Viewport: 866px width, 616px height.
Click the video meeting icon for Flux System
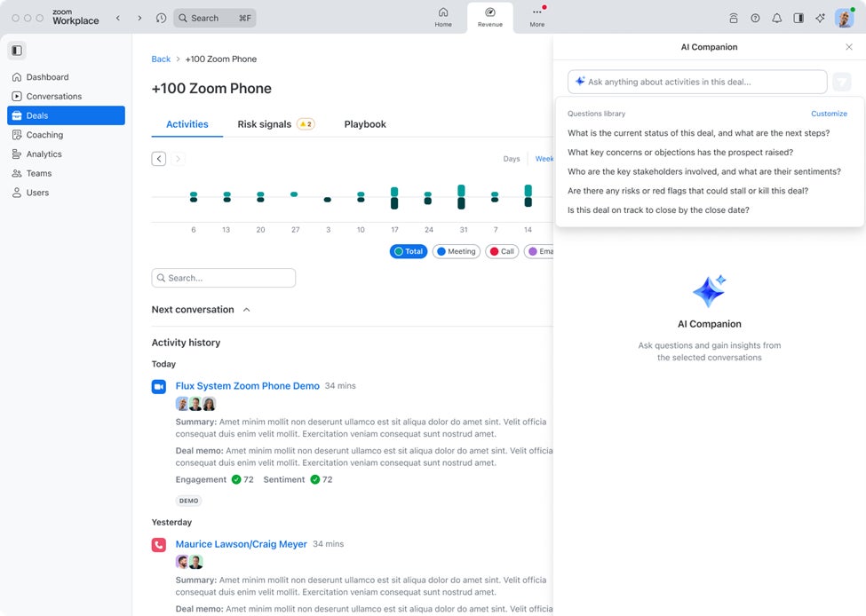158,386
